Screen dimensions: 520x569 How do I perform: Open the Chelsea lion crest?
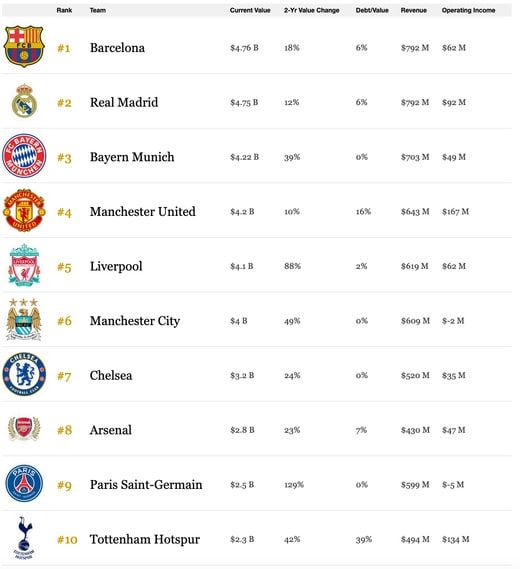[x=24, y=374]
